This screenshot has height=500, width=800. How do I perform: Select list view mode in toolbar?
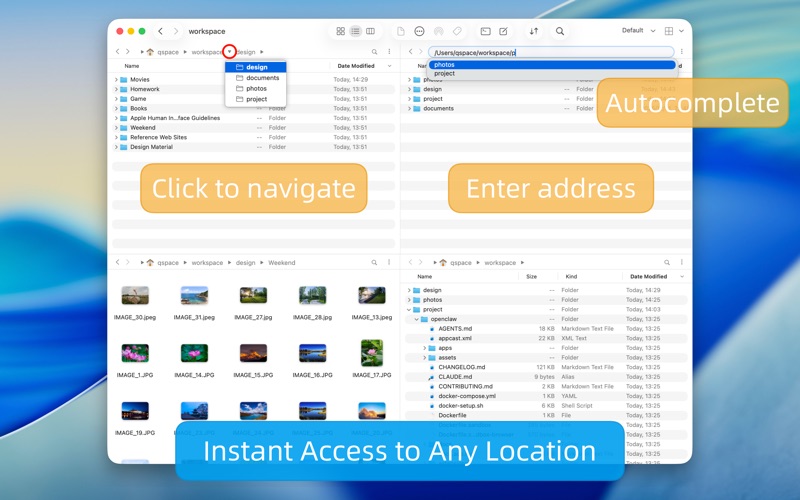(x=355, y=31)
